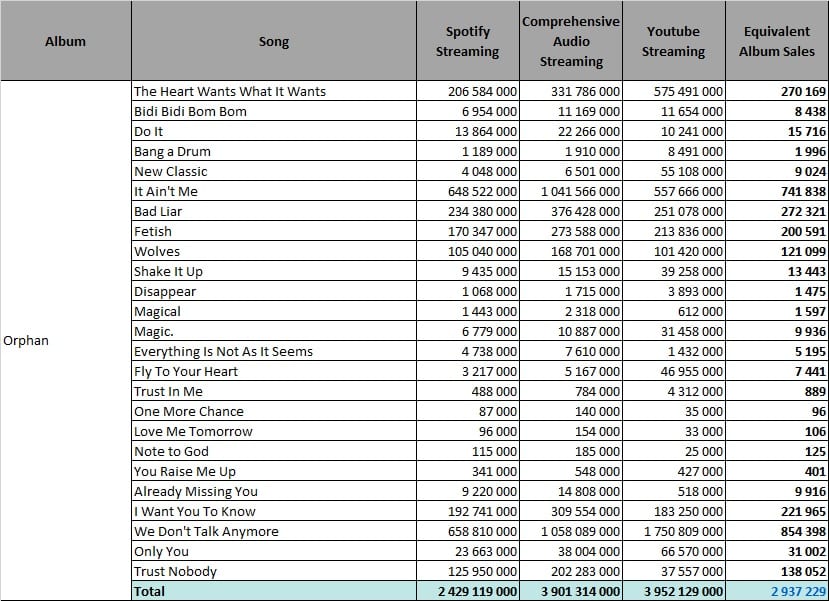Select the song It Ain't Me
The image size is (829, 601).
click(x=274, y=191)
